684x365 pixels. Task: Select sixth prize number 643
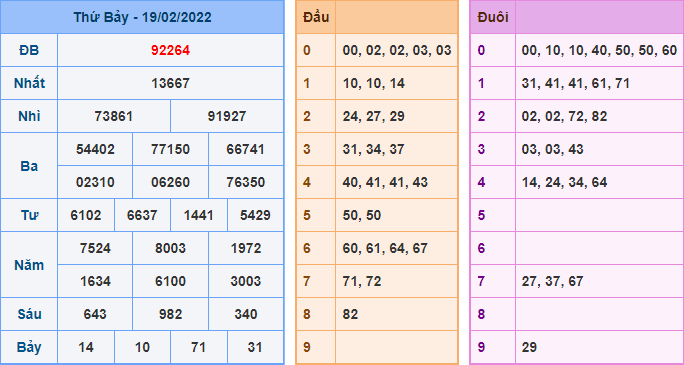tap(95, 314)
